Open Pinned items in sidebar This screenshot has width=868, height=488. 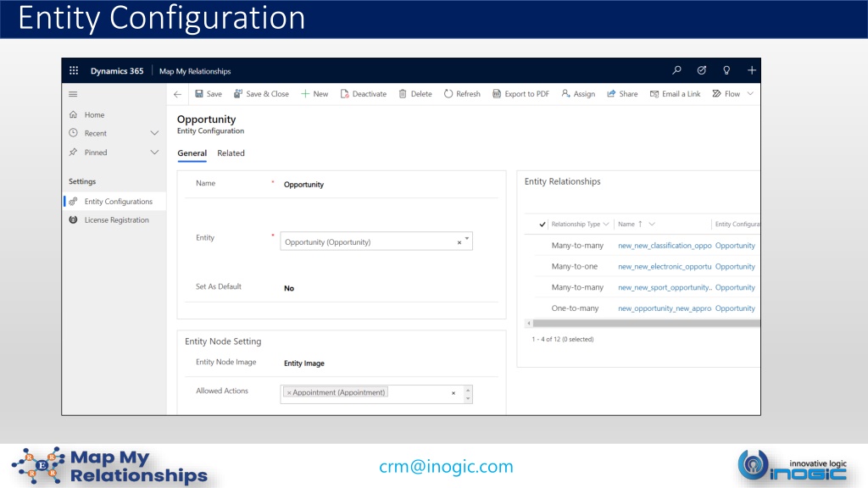tap(95, 152)
